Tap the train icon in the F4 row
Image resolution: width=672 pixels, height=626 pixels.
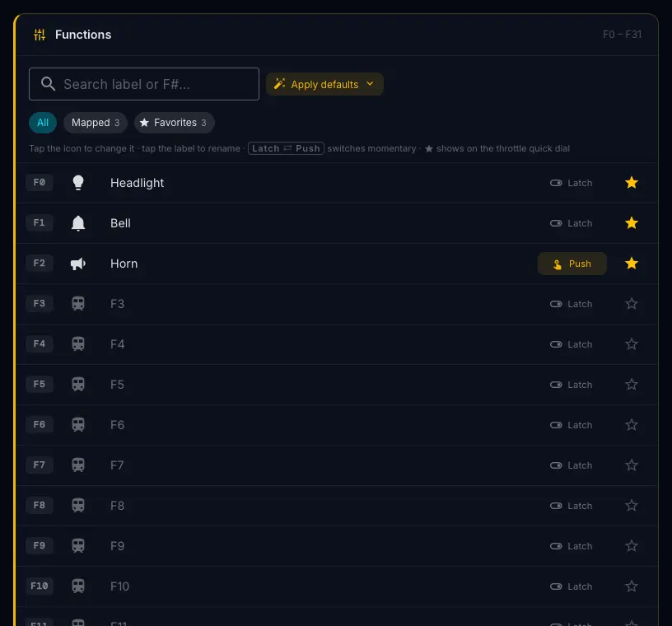click(x=78, y=343)
